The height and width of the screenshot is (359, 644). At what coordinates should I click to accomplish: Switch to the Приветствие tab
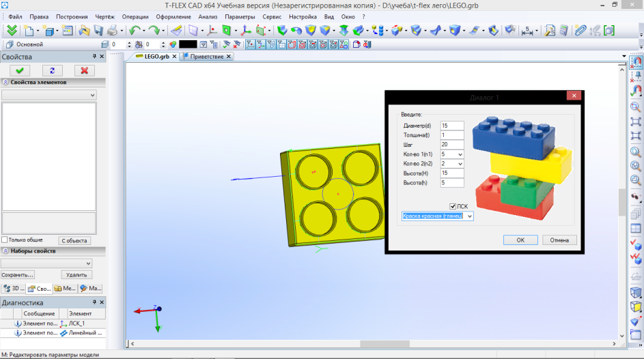click(x=207, y=57)
